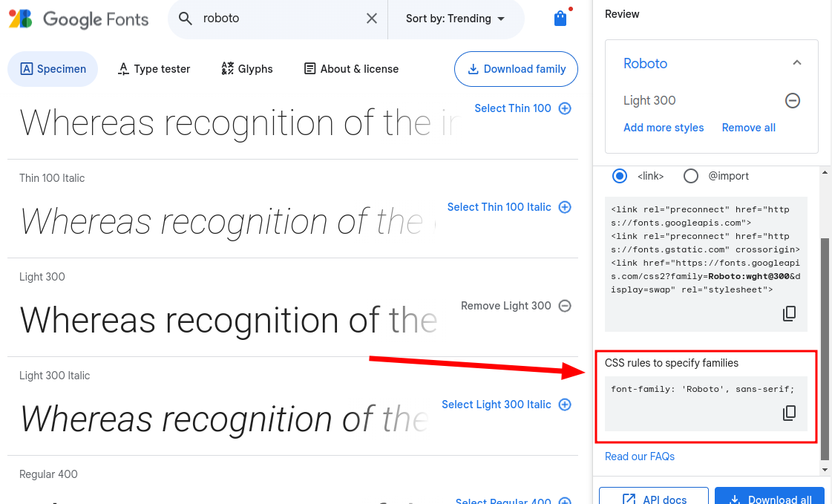The height and width of the screenshot is (504, 832).
Task: Click the Download family button
Action: [x=516, y=69]
